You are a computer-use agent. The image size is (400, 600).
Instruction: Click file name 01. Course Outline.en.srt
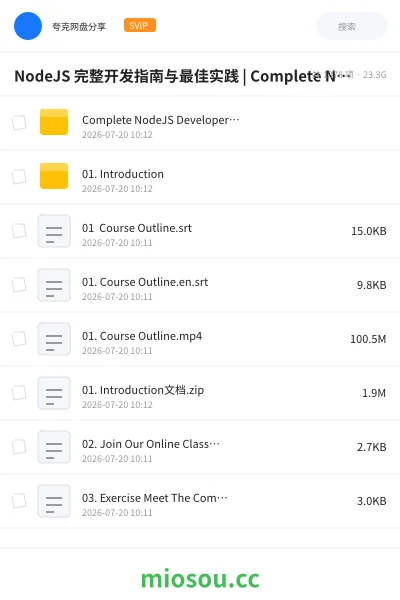pyautogui.click(x=145, y=282)
